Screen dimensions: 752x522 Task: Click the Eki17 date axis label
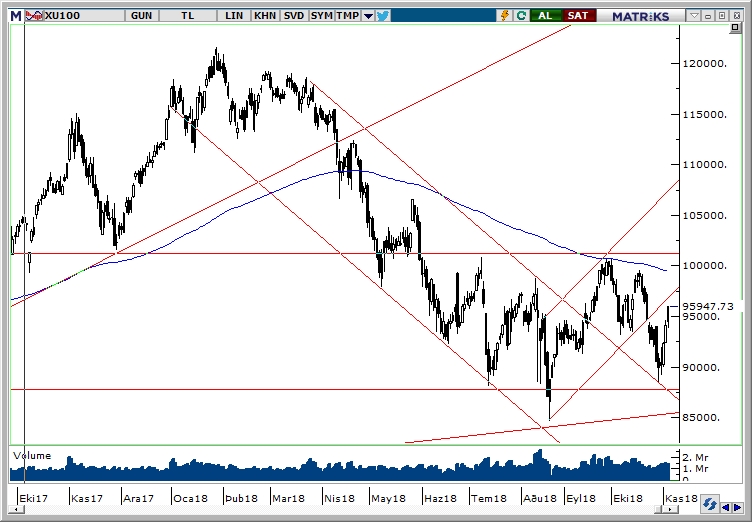34,498
